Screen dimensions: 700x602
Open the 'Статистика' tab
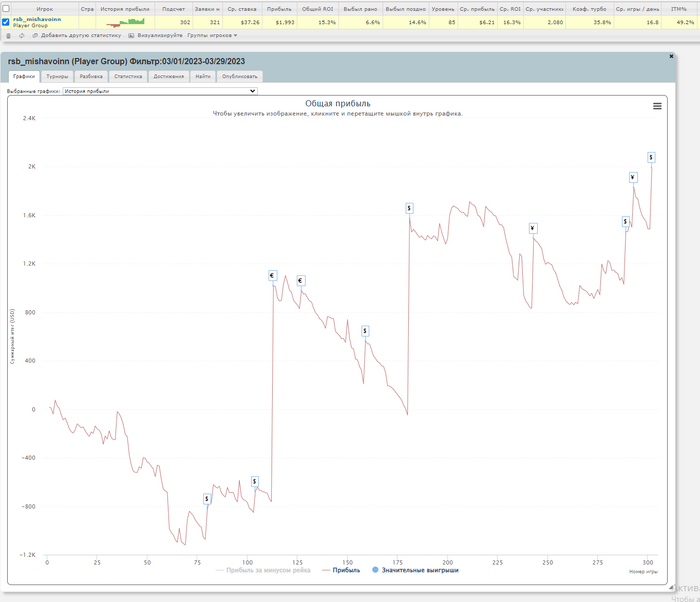(x=128, y=77)
